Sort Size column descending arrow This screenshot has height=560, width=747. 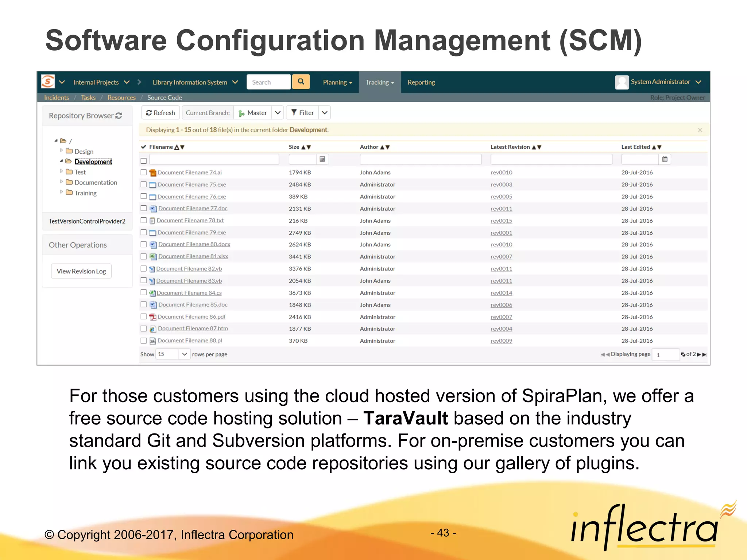point(309,147)
